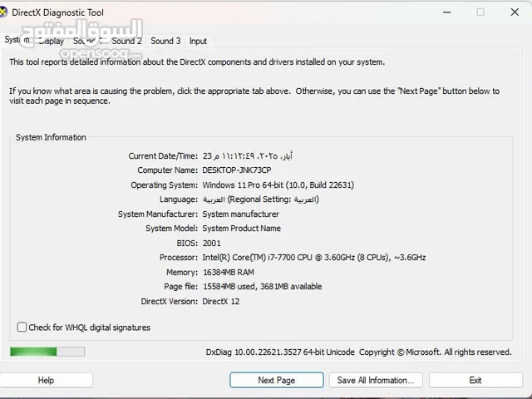532x399 pixels.
Task: Select the System tab
Action: coord(17,40)
